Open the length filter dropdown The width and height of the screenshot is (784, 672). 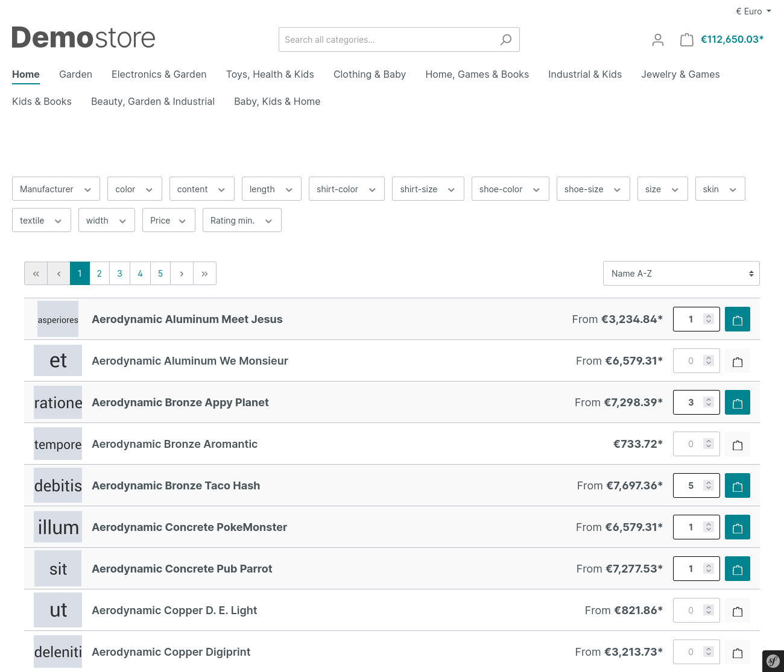pos(271,189)
